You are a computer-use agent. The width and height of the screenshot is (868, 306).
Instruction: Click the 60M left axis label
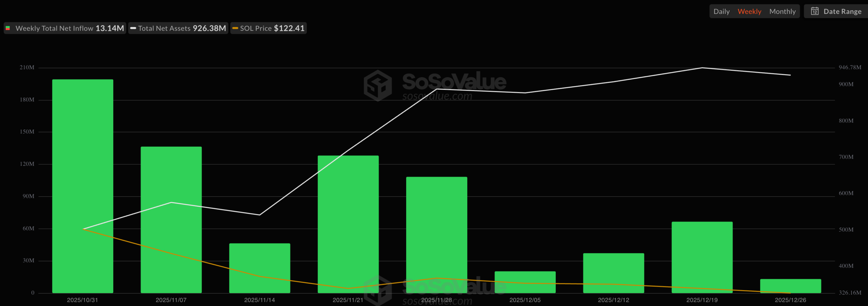click(x=28, y=228)
